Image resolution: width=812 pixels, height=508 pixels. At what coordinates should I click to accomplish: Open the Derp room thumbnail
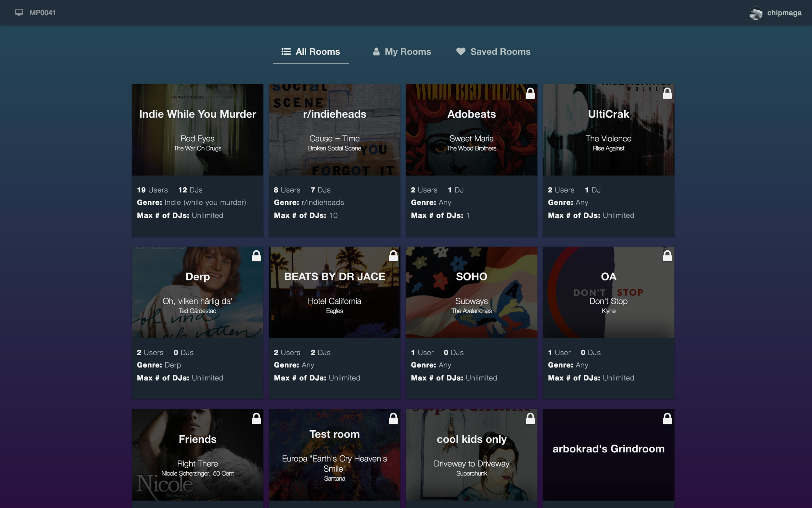(197, 292)
